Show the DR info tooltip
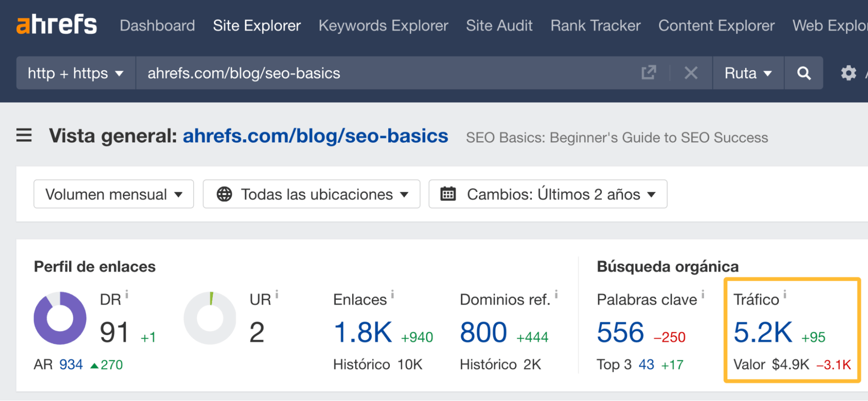Viewport: 868px width, 401px height. coord(126,294)
